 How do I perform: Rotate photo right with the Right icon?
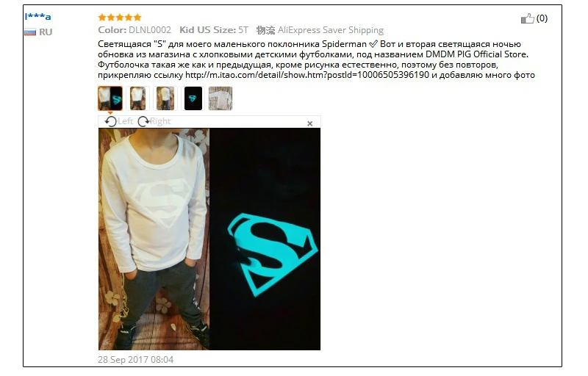pos(143,121)
